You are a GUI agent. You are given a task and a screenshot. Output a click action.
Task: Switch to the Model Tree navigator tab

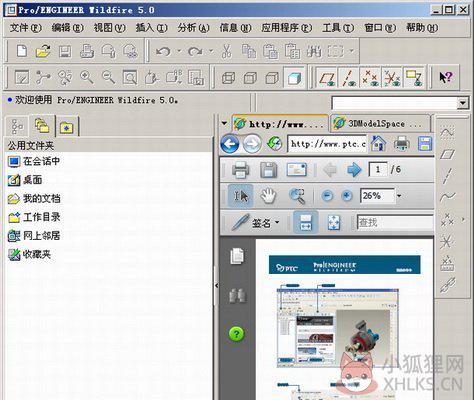tap(17, 127)
